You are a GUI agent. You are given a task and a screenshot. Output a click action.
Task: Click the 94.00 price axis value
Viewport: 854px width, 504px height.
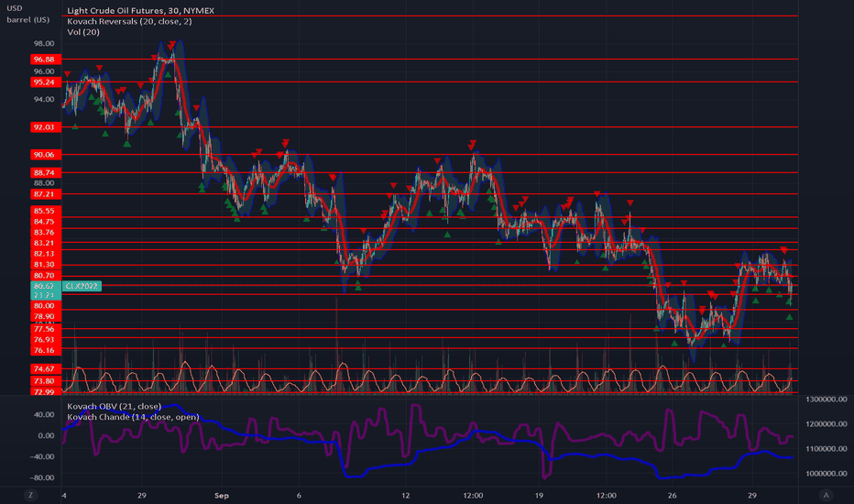44,99
